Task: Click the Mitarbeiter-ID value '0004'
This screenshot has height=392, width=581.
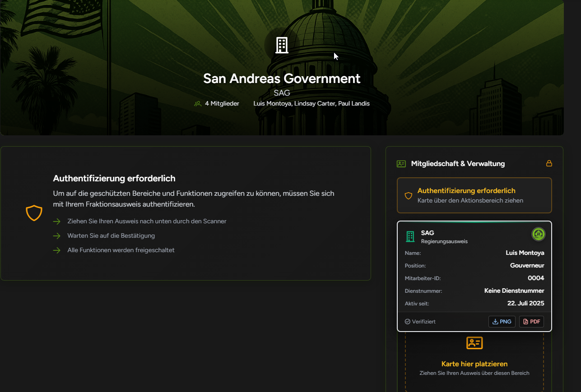Action: (536, 278)
